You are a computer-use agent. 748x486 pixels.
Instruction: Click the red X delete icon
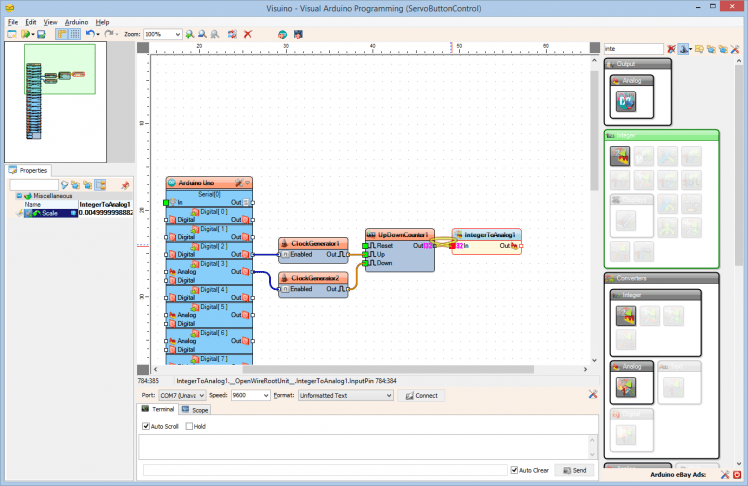247,34
